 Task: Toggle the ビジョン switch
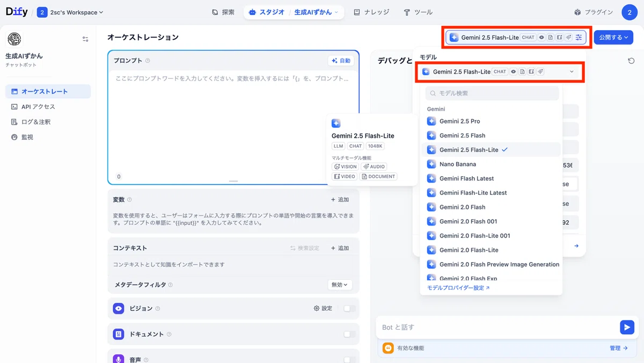pos(349,308)
